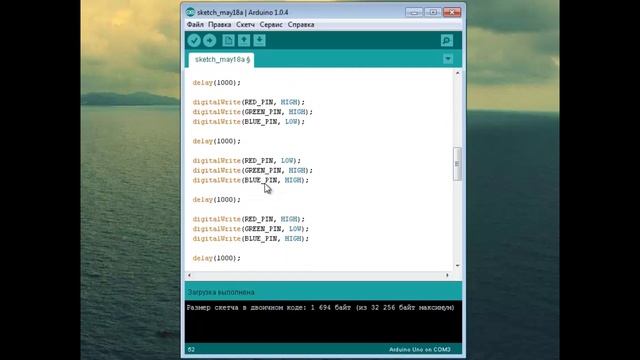Maximize the Arduino window
The width and height of the screenshot is (640, 360).
click(x=433, y=12)
